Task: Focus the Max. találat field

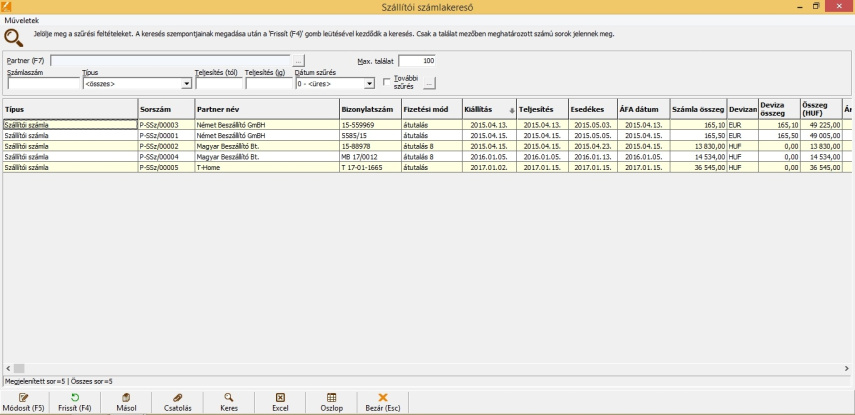Action: 416,61
